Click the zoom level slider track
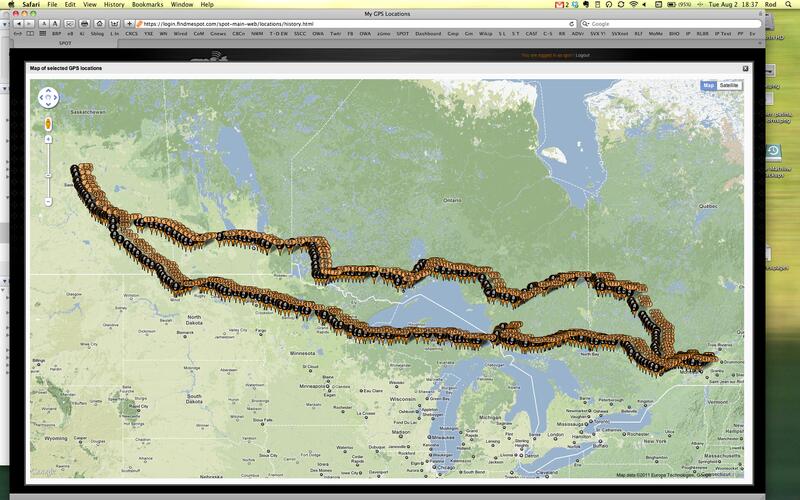 point(48,165)
